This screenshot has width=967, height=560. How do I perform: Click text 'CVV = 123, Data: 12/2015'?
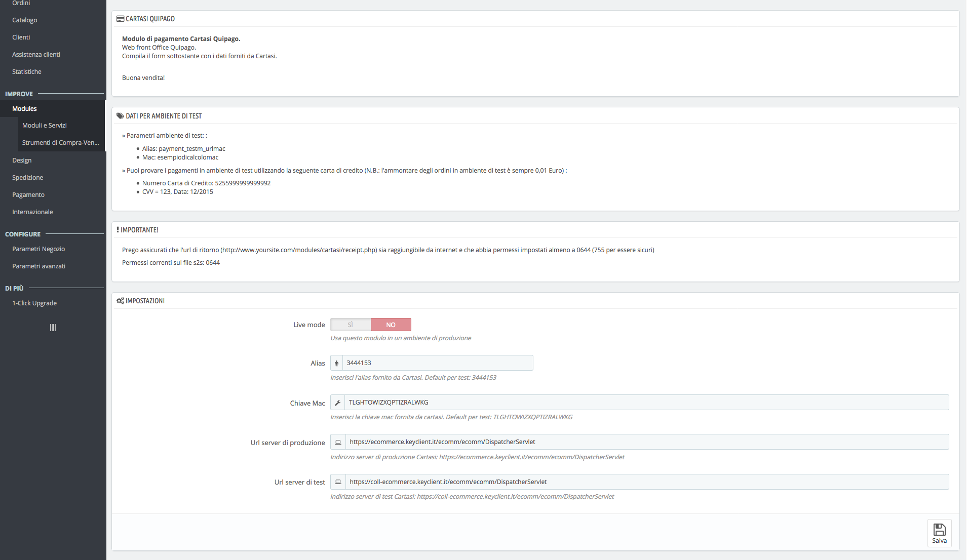pyautogui.click(x=178, y=192)
